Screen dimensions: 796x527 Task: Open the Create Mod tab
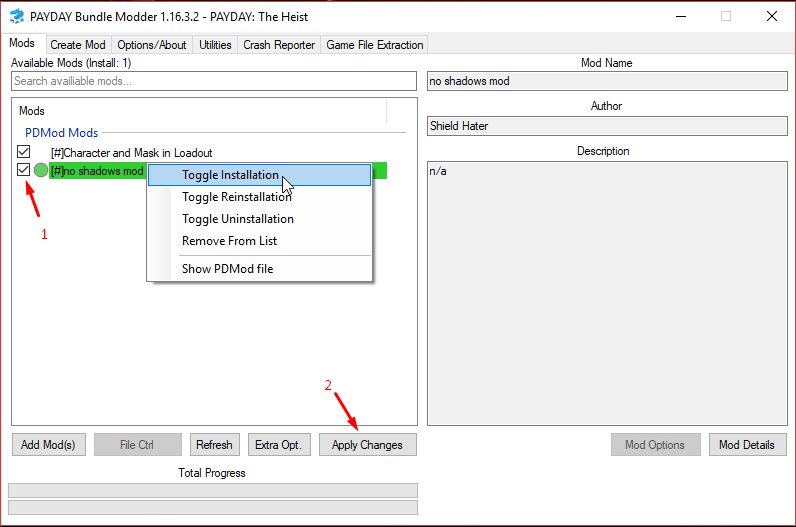[x=78, y=45]
